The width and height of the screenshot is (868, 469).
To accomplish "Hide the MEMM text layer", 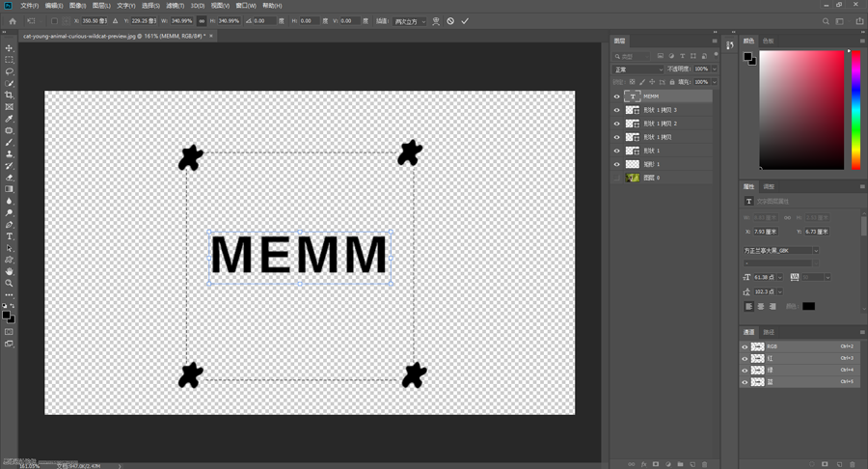I will [617, 97].
